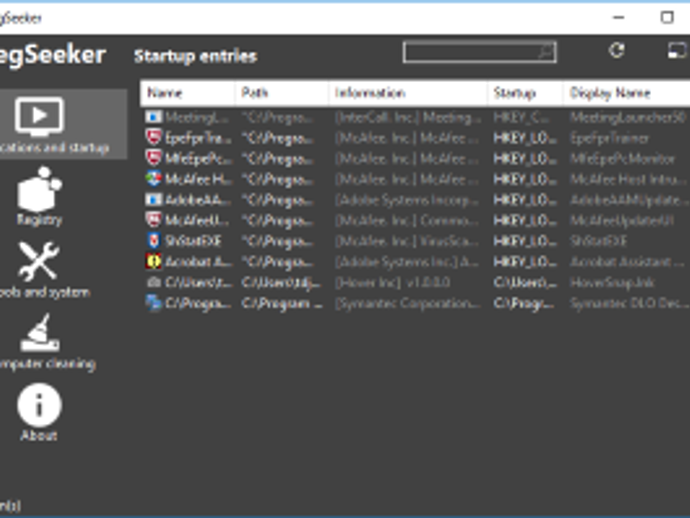Click ShStatEXE name cell

tap(193, 241)
